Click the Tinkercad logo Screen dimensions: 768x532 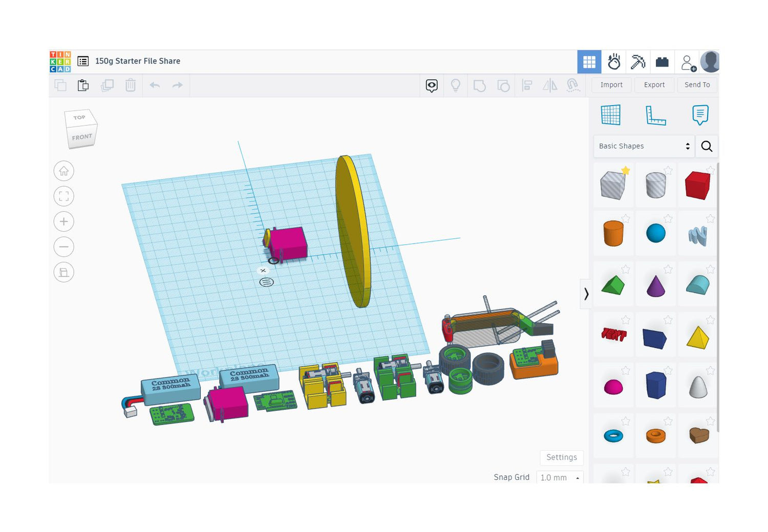pos(60,61)
